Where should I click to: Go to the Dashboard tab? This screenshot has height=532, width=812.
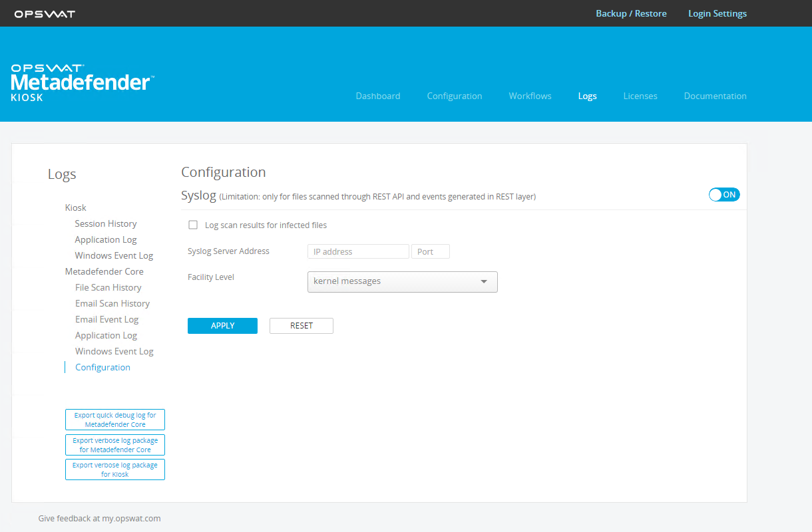coord(378,96)
